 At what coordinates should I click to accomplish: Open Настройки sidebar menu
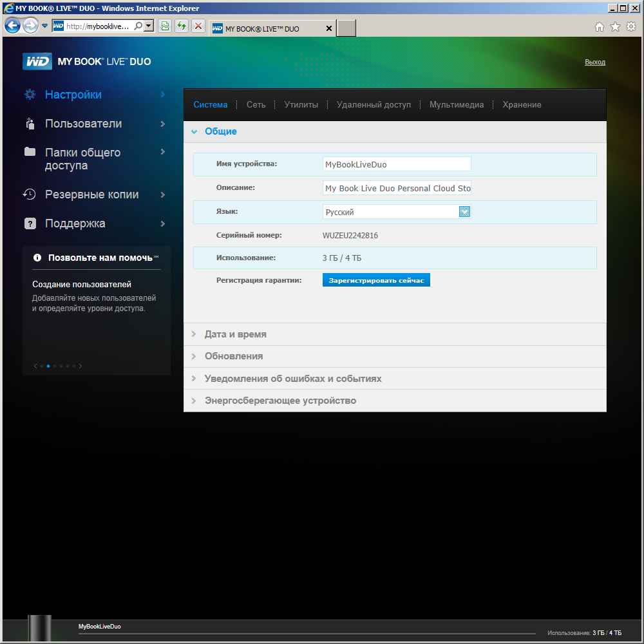click(x=73, y=95)
